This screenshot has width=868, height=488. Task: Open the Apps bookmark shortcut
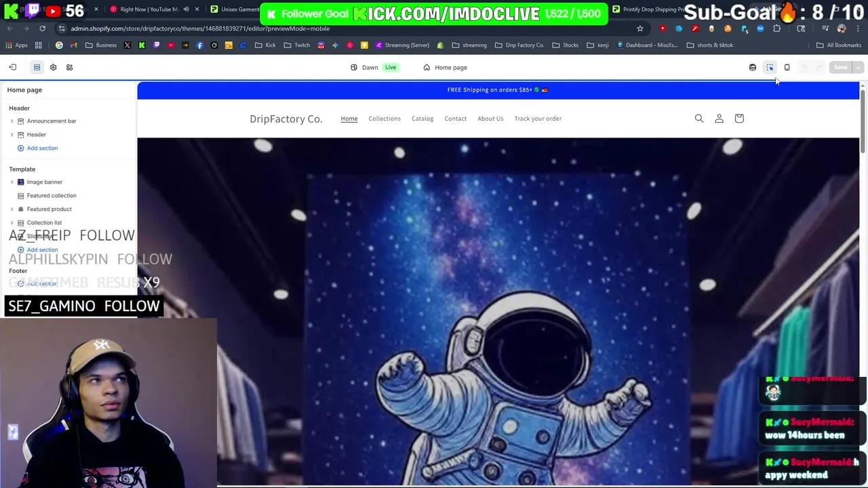17,45
